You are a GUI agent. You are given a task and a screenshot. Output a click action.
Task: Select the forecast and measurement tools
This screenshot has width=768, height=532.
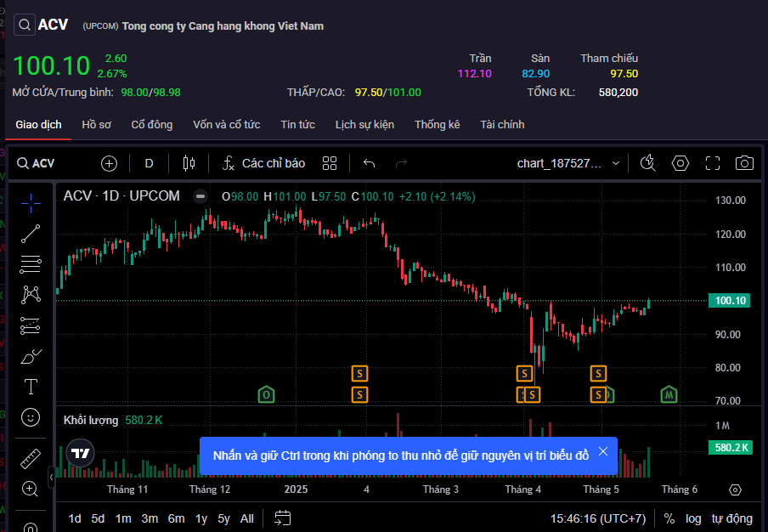click(x=31, y=325)
